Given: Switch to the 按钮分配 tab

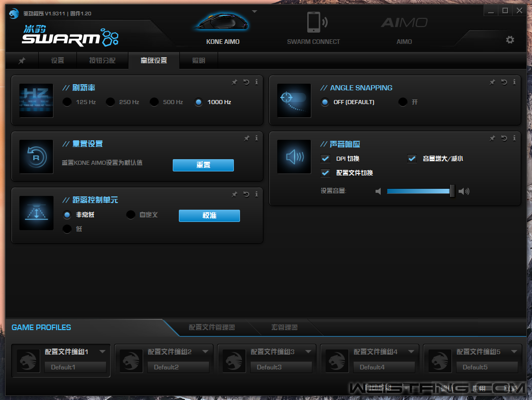Looking at the screenshot, I should tap(102, 60).
